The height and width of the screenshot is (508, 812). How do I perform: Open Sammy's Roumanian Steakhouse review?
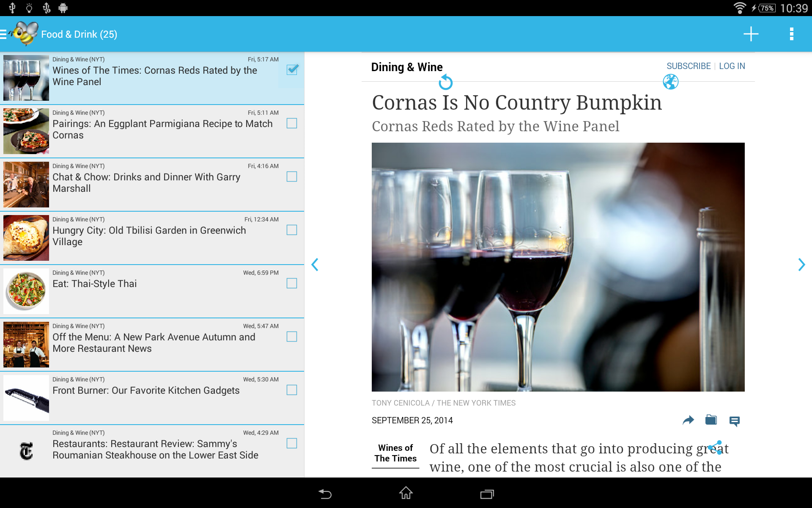coord(152,451)
